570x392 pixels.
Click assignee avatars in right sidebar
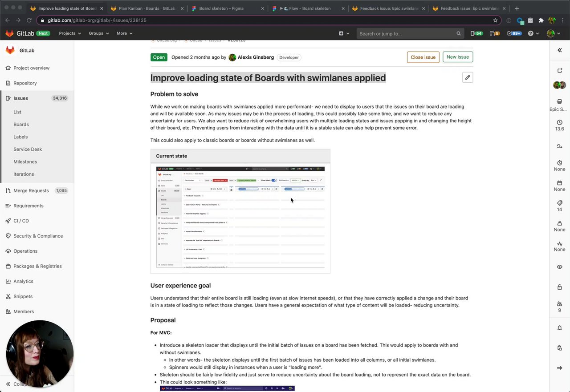coord(560,85)
